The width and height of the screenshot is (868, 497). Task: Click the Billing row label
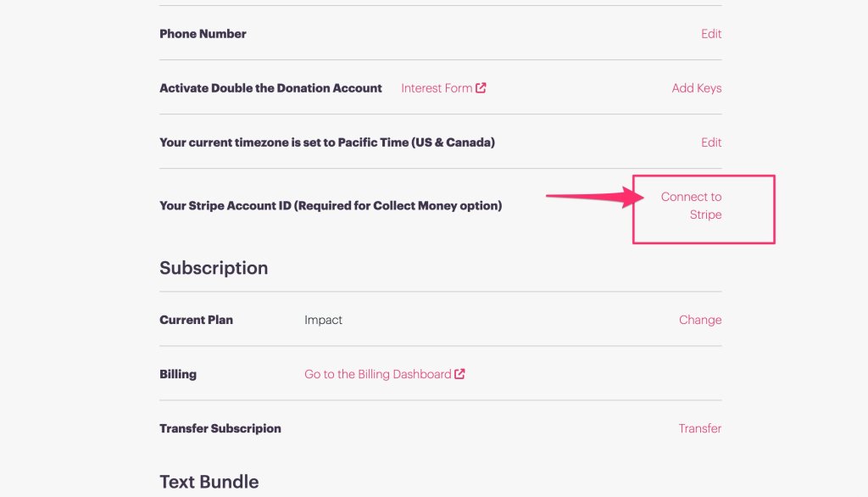tap(178, 374)
